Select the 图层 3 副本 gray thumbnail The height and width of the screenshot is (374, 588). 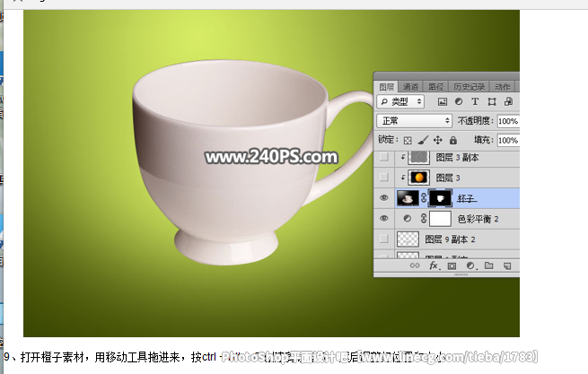point(418,157)
